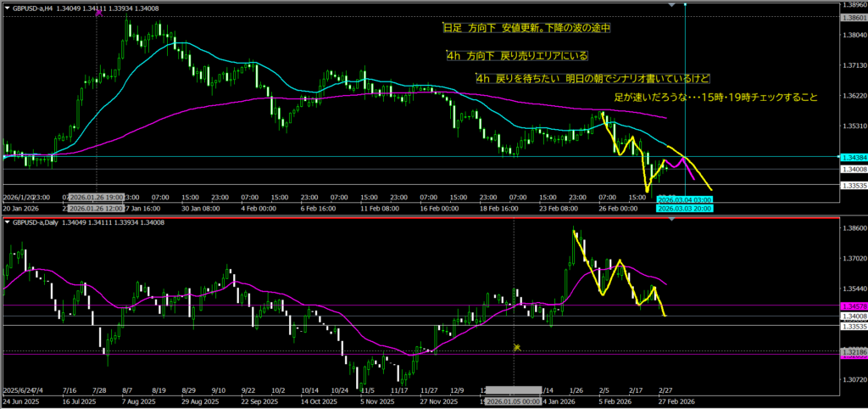
Task: Click the magenta star marker on H4 chart
Action: coord(98,13)
